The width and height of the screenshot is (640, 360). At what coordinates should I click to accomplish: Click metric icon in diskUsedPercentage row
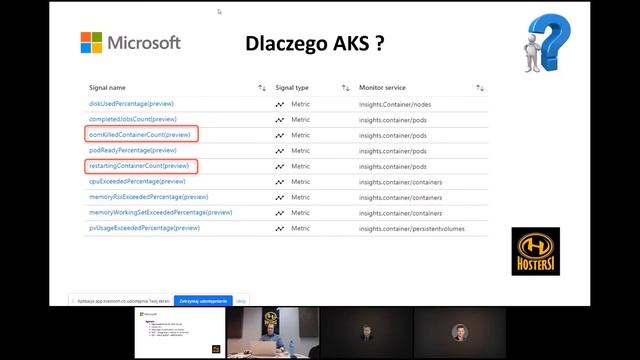pyautogui.click(x=280, y=104)
